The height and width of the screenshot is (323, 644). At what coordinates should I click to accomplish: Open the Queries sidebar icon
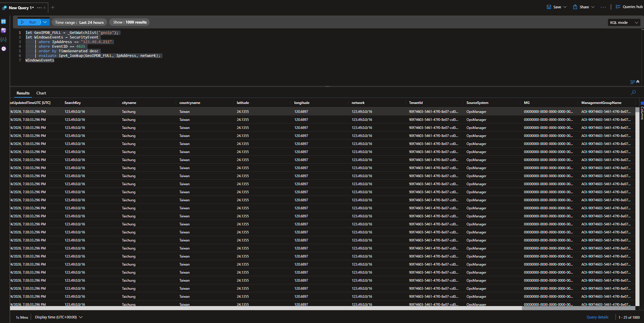point(3,30)
